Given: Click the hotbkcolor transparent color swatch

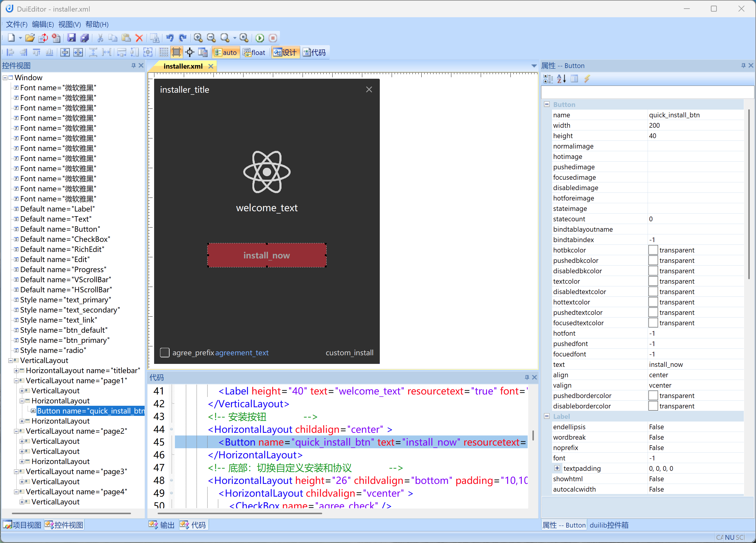Looking at the screenshot, I should [653, 250].
